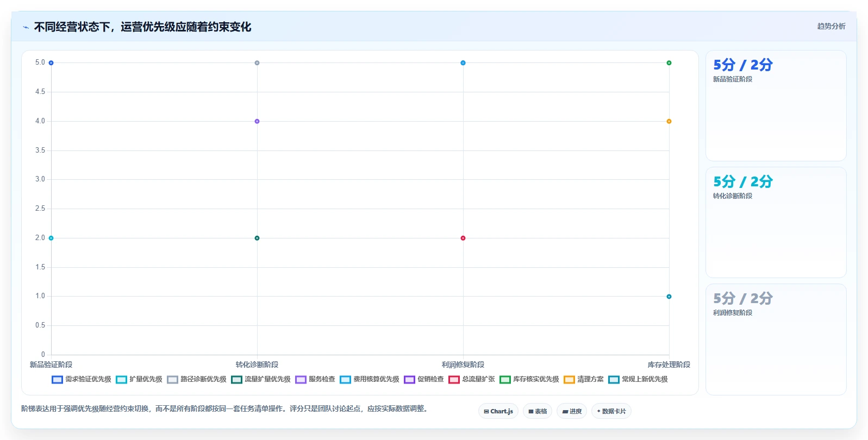Click the orange 清理方案 legend swatch
Image resolution: width=868 pixels, height=440 pixels.
pyautogui.click(x=569, y=380)
